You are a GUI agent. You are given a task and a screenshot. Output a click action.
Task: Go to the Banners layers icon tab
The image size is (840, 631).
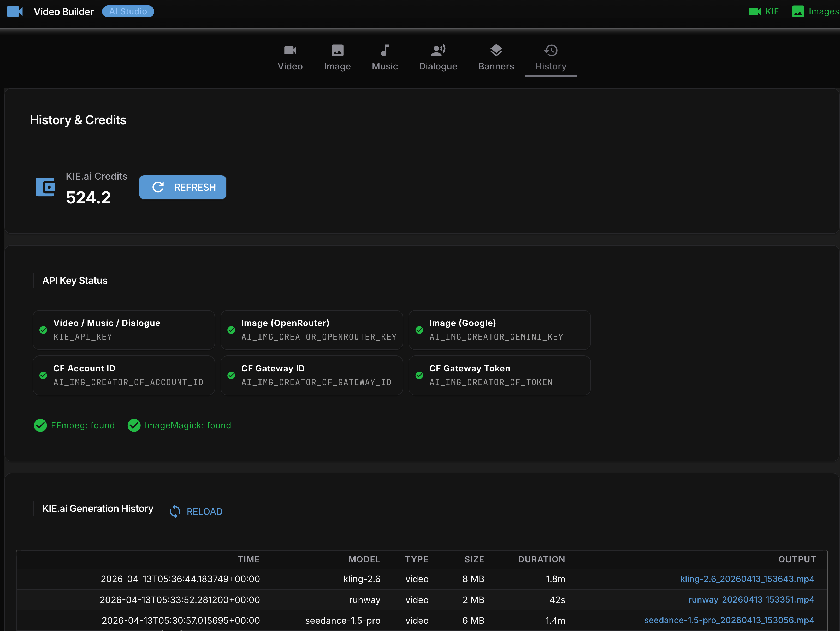coord(496,50)
